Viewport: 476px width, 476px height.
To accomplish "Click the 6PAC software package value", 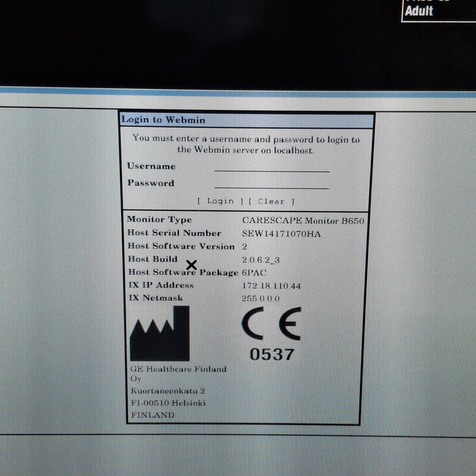I will pos(256,273).
